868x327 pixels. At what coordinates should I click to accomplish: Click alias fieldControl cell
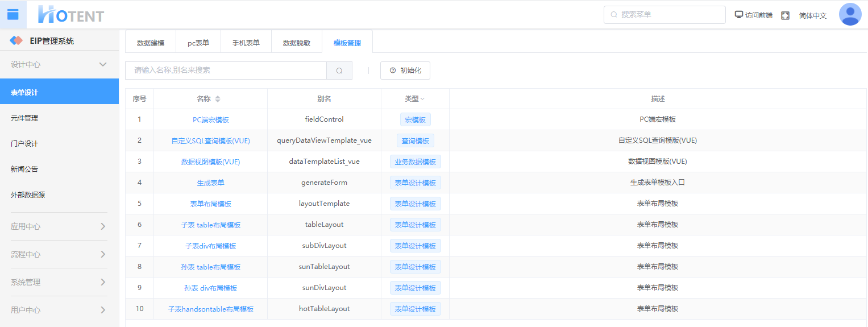(x=325, y=119)
